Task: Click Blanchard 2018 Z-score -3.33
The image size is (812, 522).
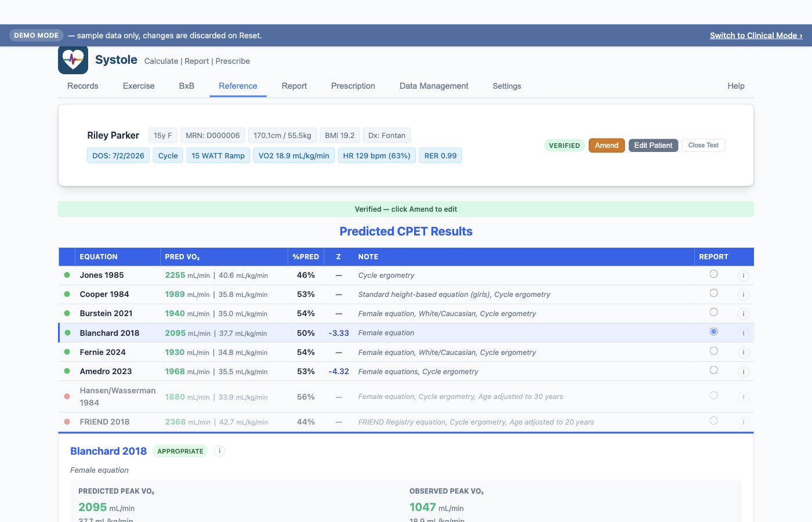Action: coord(339,333)
